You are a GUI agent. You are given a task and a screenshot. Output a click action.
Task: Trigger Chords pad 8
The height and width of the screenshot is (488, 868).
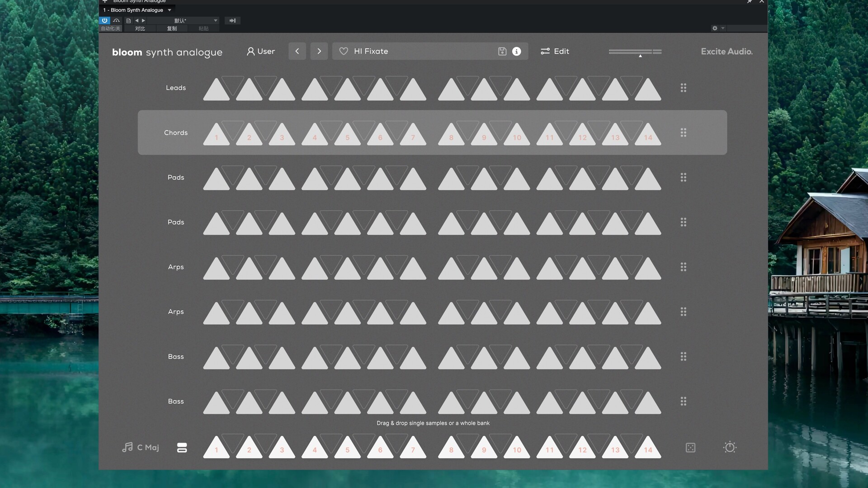(451, 136)
